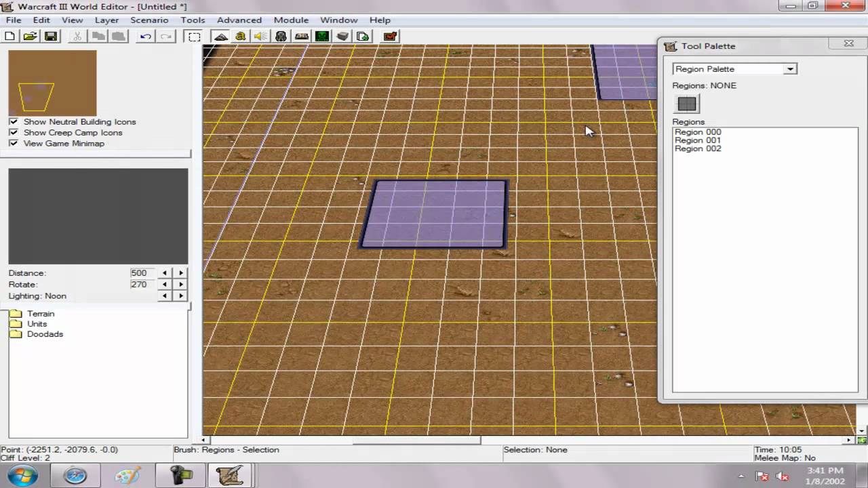Screen dimensions: 868x488
Task: Open the File menu
Action: click(14, 20)
